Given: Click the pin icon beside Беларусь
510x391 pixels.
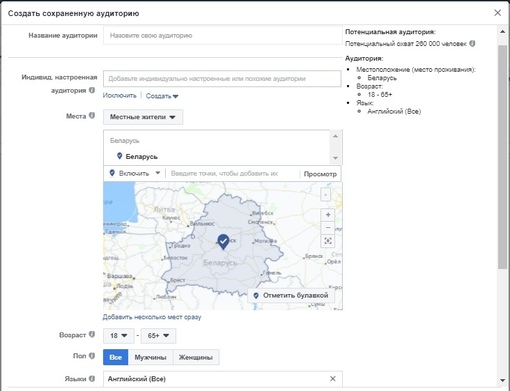Looking at the screenshot, I should (x=120, y=156).
